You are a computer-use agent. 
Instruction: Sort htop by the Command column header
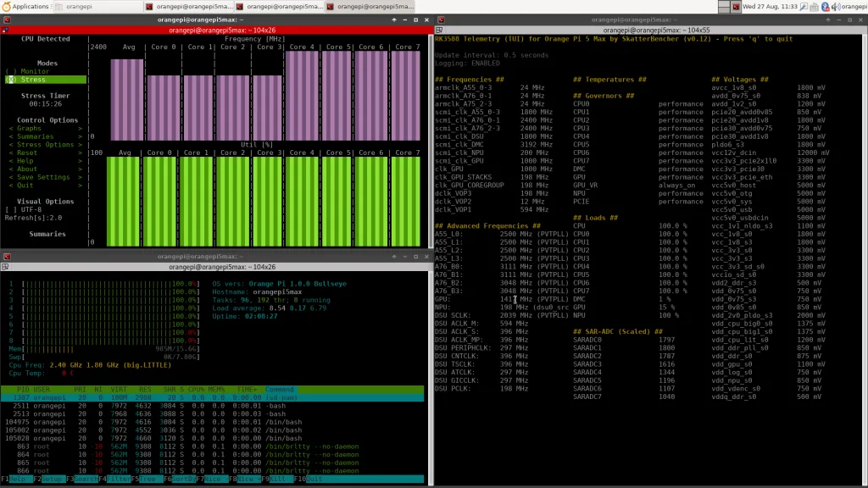tap(281, 389)
